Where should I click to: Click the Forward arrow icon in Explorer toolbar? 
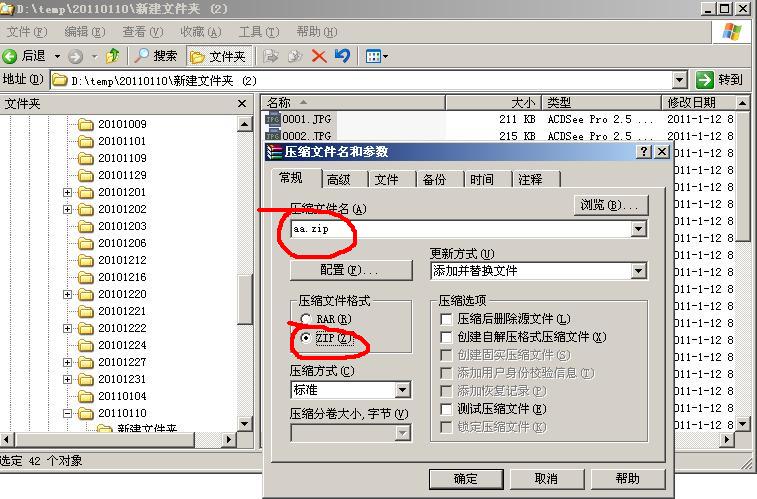[x=75, y=56]
